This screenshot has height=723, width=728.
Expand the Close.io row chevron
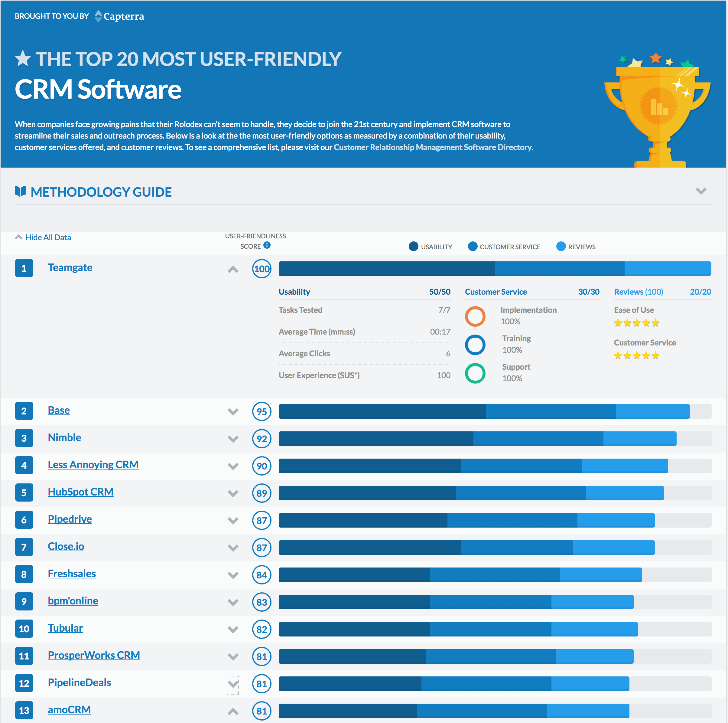click(233, 548)
